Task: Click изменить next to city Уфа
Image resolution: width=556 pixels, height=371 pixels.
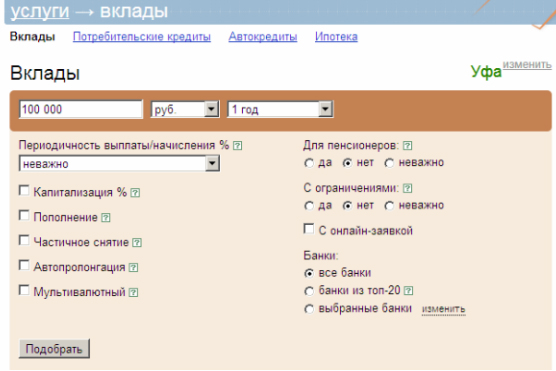Action: (527, 65)
